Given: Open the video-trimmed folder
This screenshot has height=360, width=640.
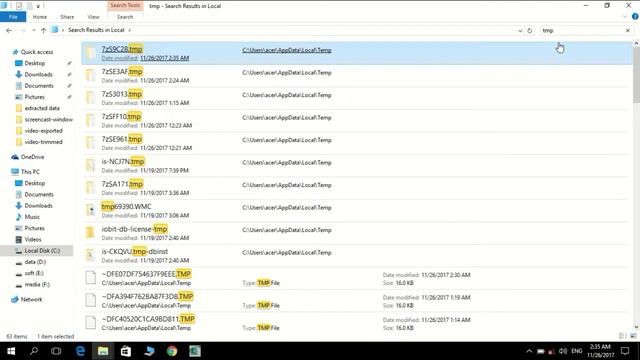Looking at the screenshot, I should [x=43, y=142].
